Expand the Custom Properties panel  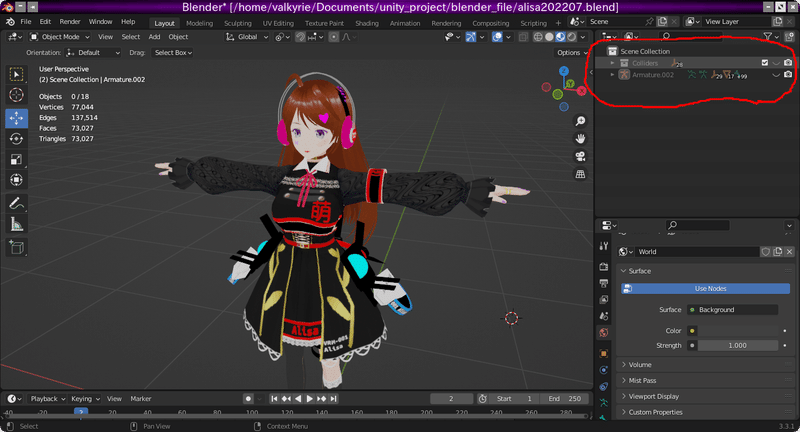point(655,412)
